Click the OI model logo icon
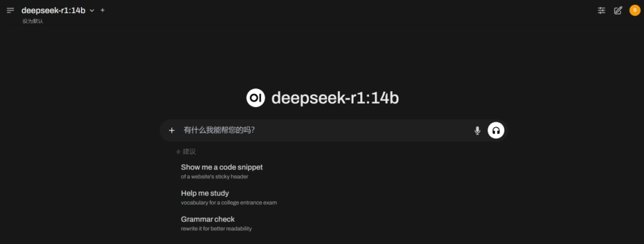Image resolution: width=644 pixels, height=244 pixels. (255, 98)
